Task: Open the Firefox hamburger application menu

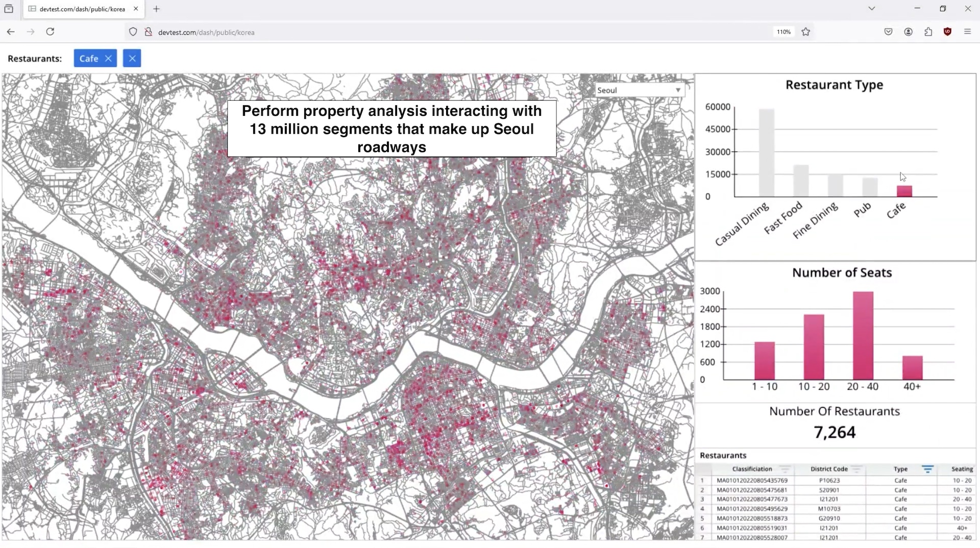Action: pyautogui.click(x=967, y=32)
